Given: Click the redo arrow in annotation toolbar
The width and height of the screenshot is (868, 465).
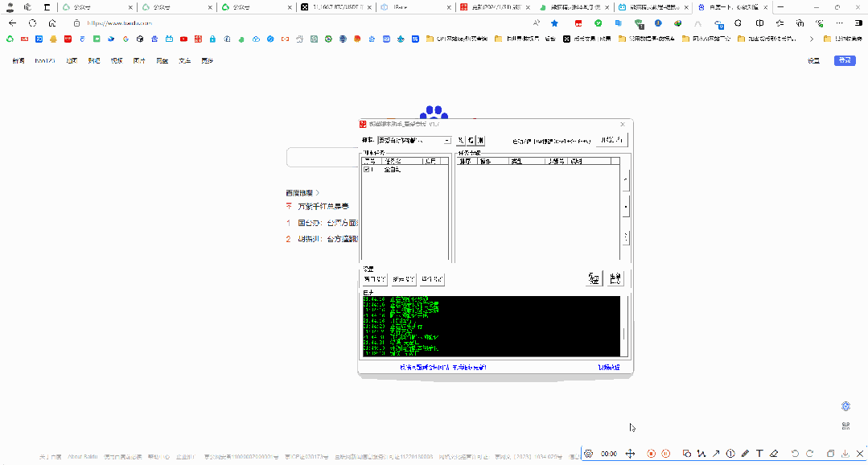Looking at the screenshot, I should 809,454.
